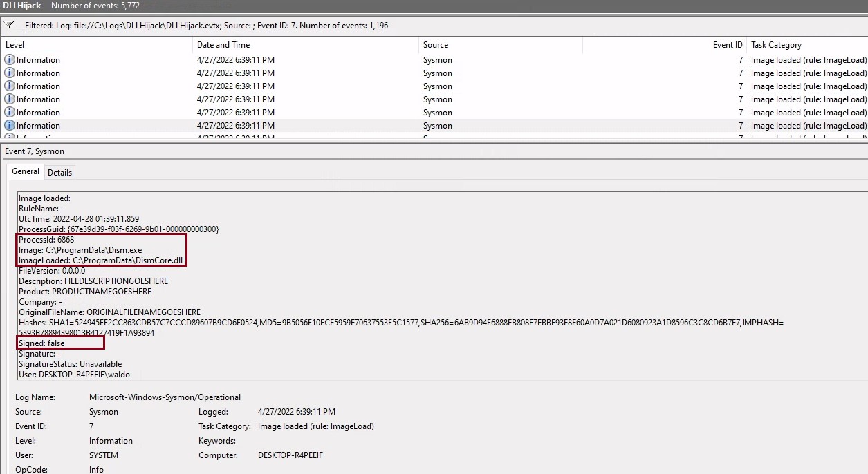Click the Level value 'Information' in properties
The width and height of the screenshot is (868, 474).
tap(111, 441)
